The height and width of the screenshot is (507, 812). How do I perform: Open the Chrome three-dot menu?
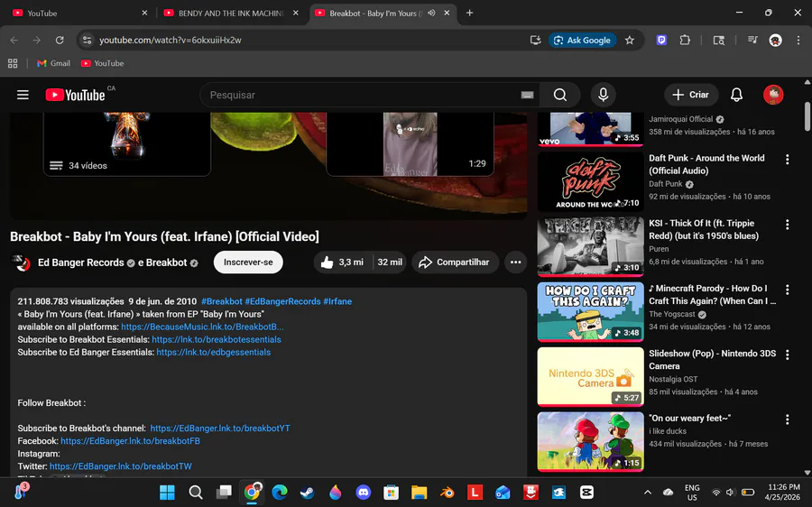(798, 40)
